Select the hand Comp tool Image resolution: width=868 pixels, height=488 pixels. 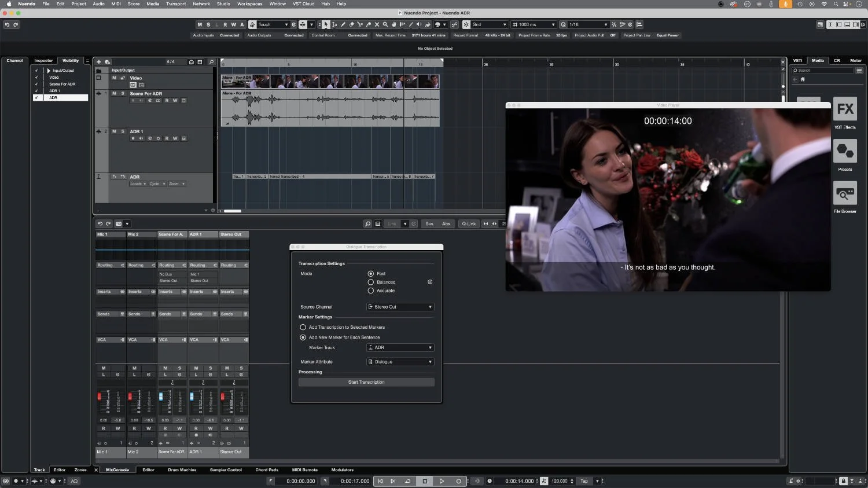click(393, 24)
